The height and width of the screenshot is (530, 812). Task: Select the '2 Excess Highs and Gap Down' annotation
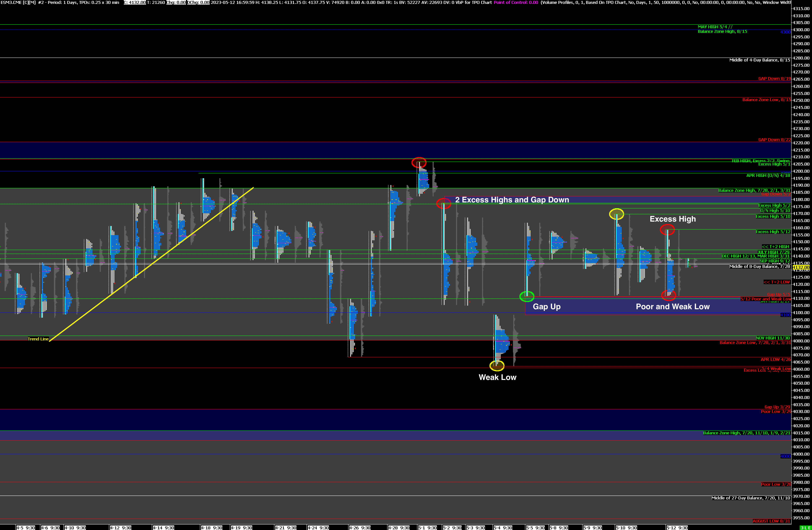coord(512,200)
